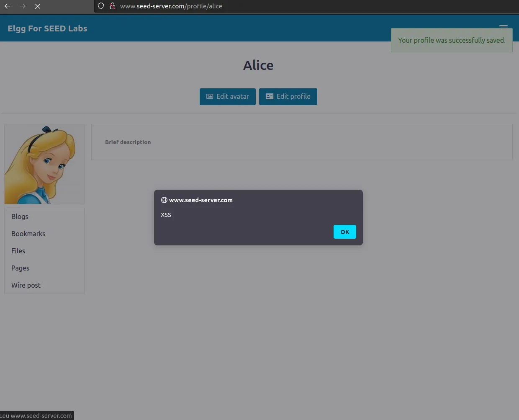Open Wire post from the sidebar
Image resolution: width=519 pixels, height=420 pixels.
coord(26,285)
